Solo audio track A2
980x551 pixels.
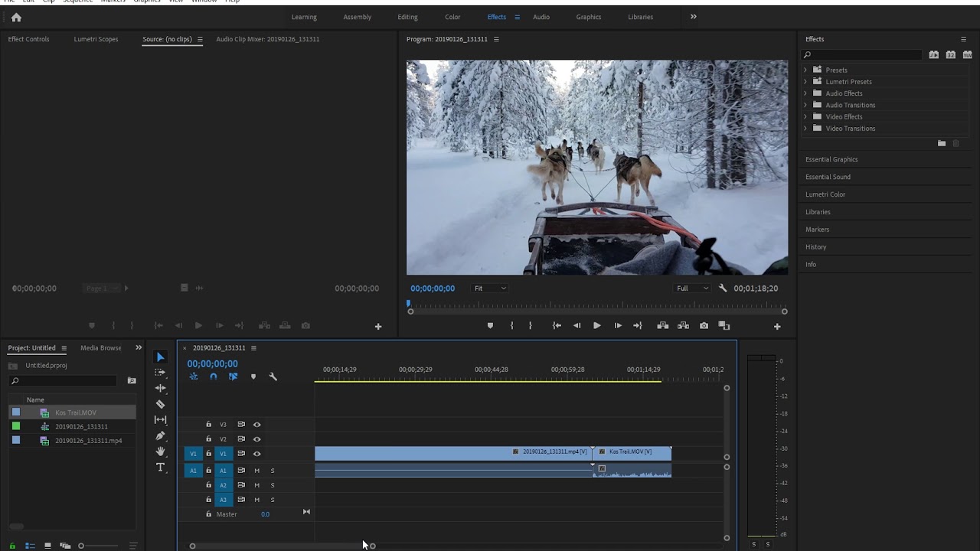(x=273, y=485)
